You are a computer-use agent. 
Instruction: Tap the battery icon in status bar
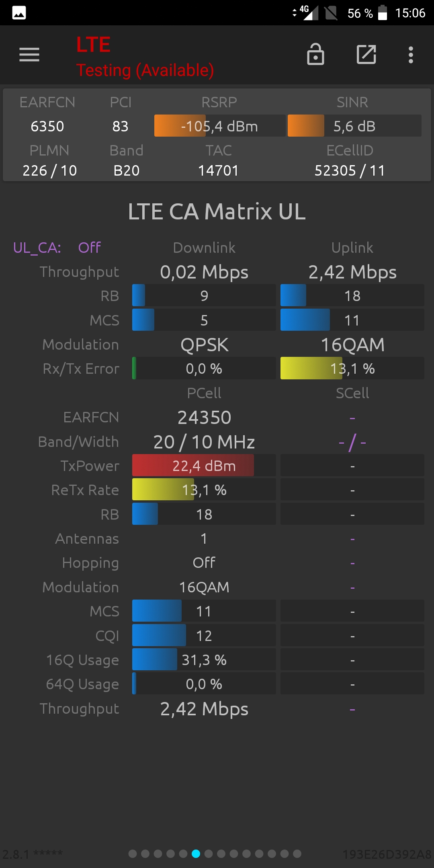coord(383,12)
